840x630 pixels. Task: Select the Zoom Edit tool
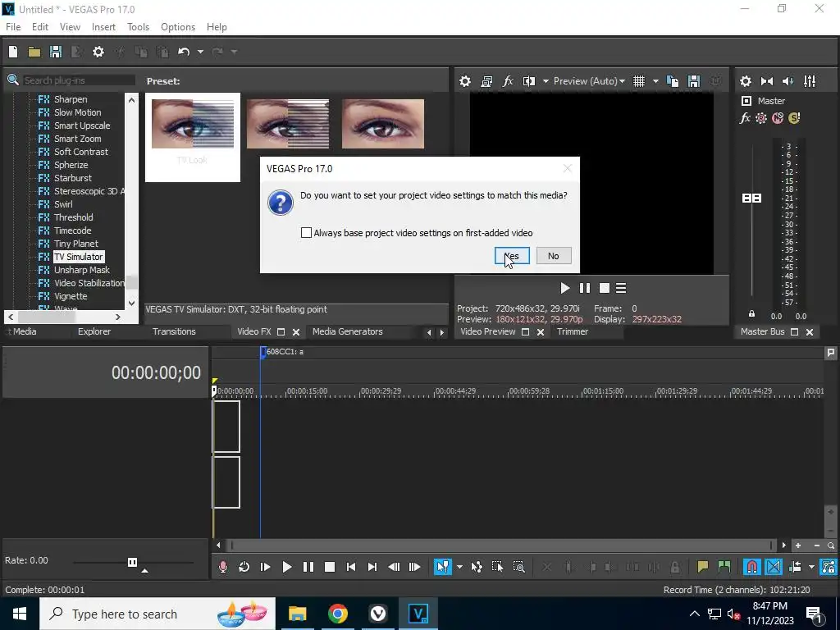518,567
